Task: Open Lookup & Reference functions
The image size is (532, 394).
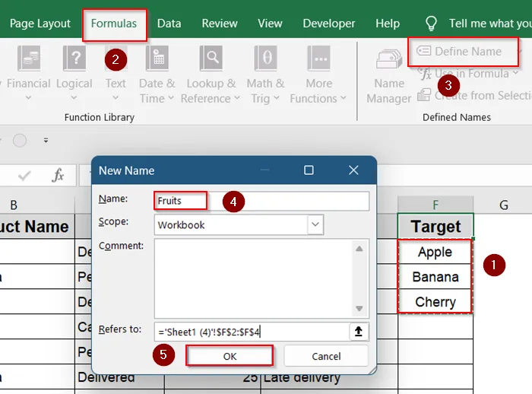Action: tap(211, 75)
